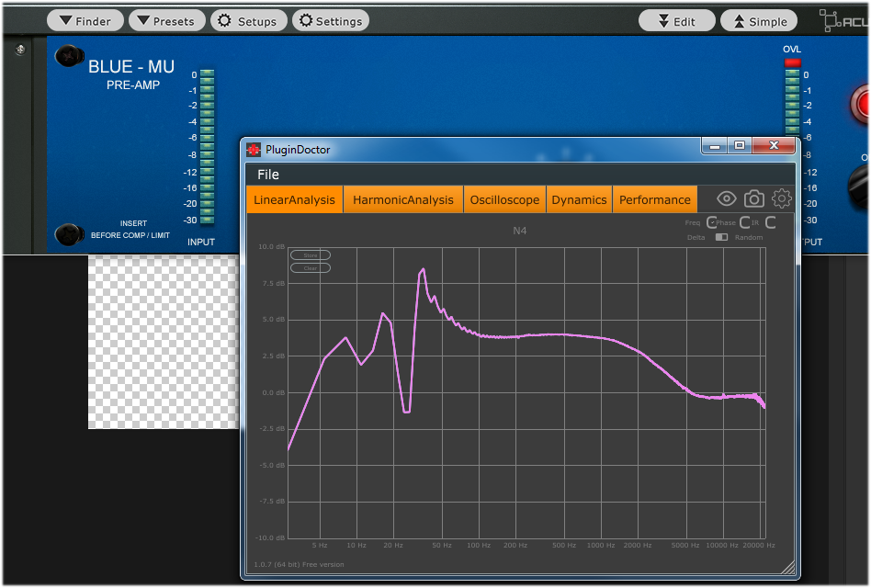The width and height of the screenshot is (871, 588).
Task: Enable the Freq radio option
Action: point(711,222)
